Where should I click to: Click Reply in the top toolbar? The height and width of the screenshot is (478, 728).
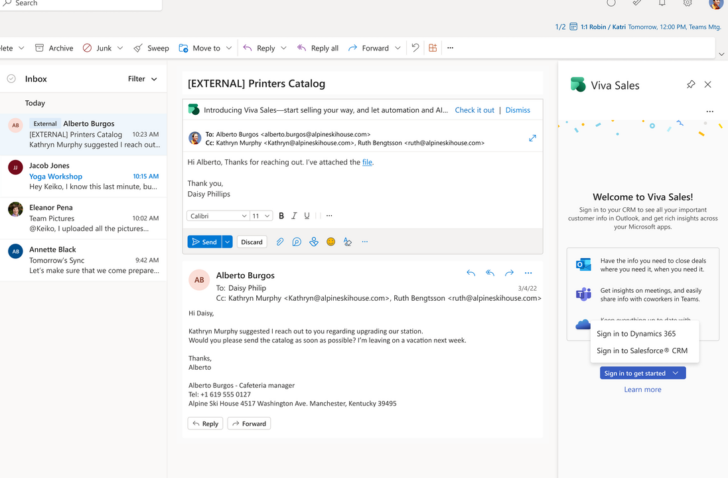coord(259,48)
